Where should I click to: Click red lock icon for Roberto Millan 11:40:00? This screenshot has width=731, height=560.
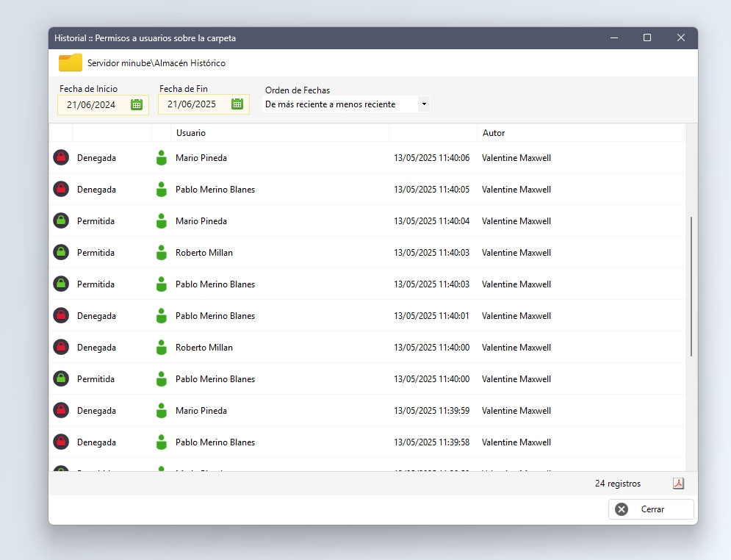pos(61,347)
